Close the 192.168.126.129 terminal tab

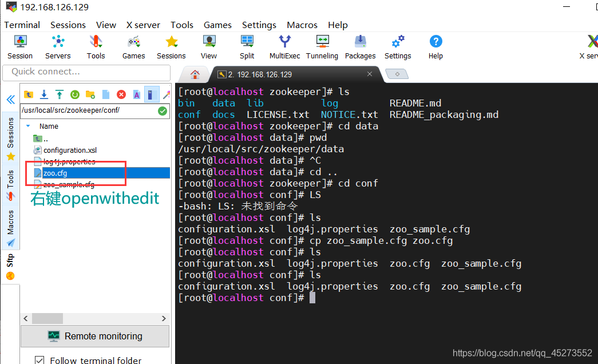[370, 74]
